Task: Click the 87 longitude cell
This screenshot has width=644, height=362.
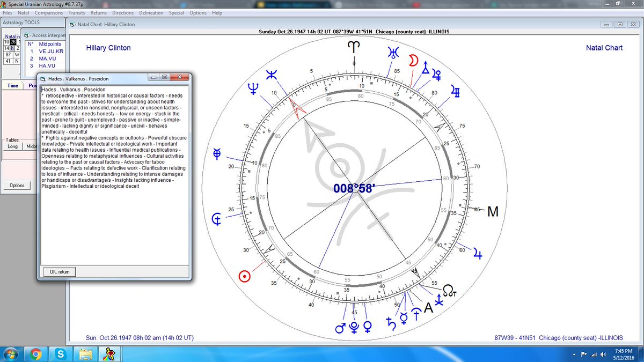Action: [x=8, y=55]
